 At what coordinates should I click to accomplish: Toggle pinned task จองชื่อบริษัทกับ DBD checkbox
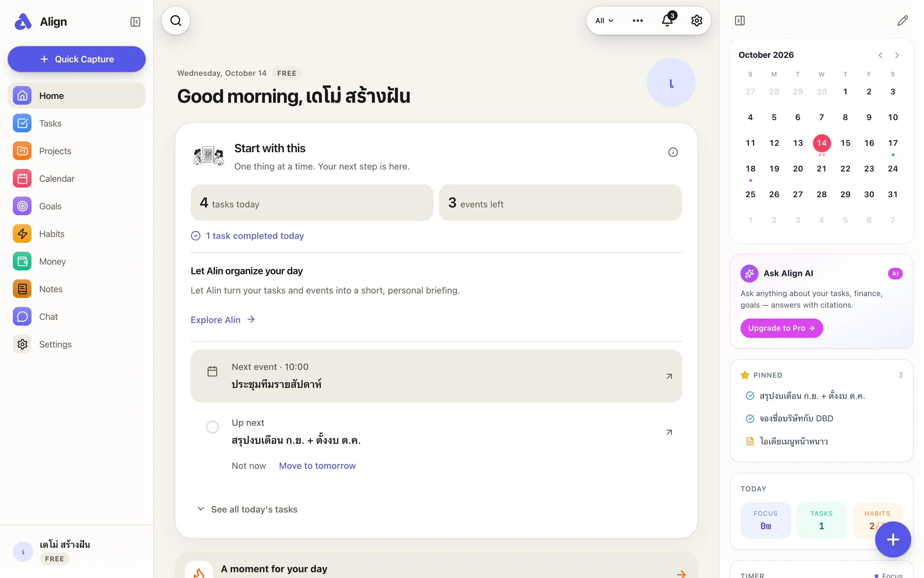pyautogui.click(x=750, y=419)
